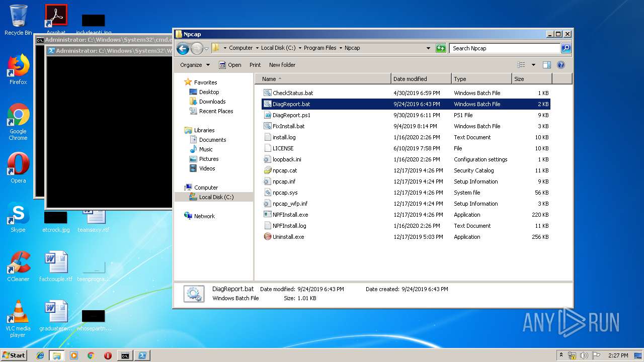Select Downloads under Favorites
Viewport: 644px width, 362px height.
207,102
